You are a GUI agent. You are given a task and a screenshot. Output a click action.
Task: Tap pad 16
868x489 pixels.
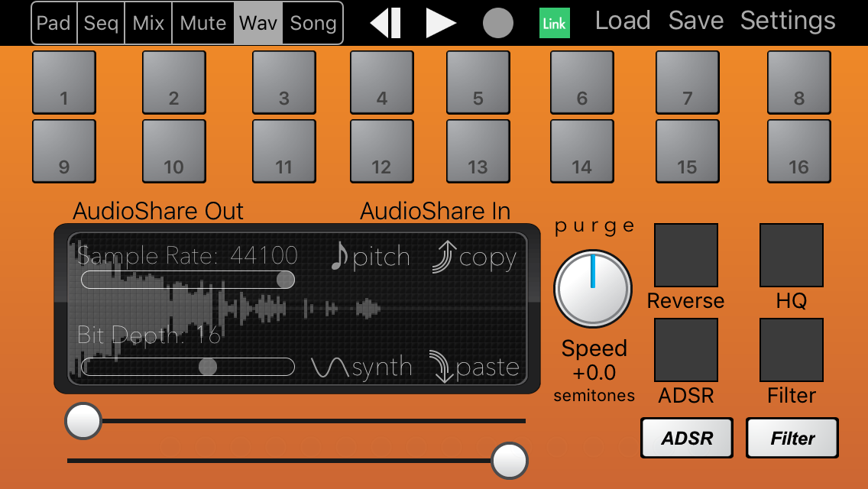(x=798, y=151)
